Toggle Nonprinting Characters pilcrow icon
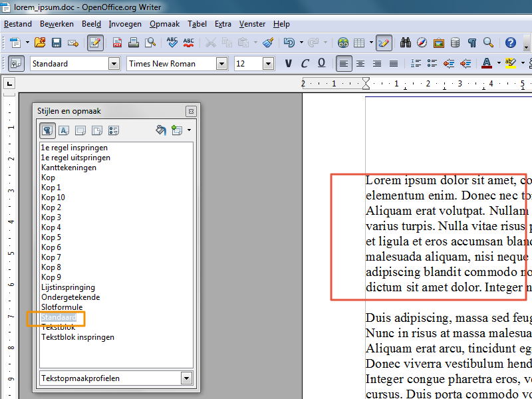 tap(471, 43)
